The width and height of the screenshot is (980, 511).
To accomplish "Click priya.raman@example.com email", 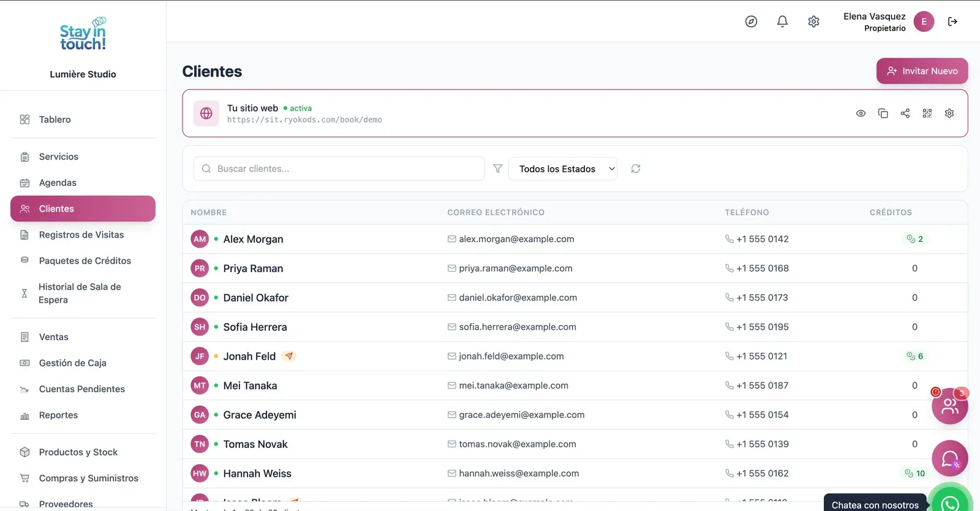I will pos(516,268).
